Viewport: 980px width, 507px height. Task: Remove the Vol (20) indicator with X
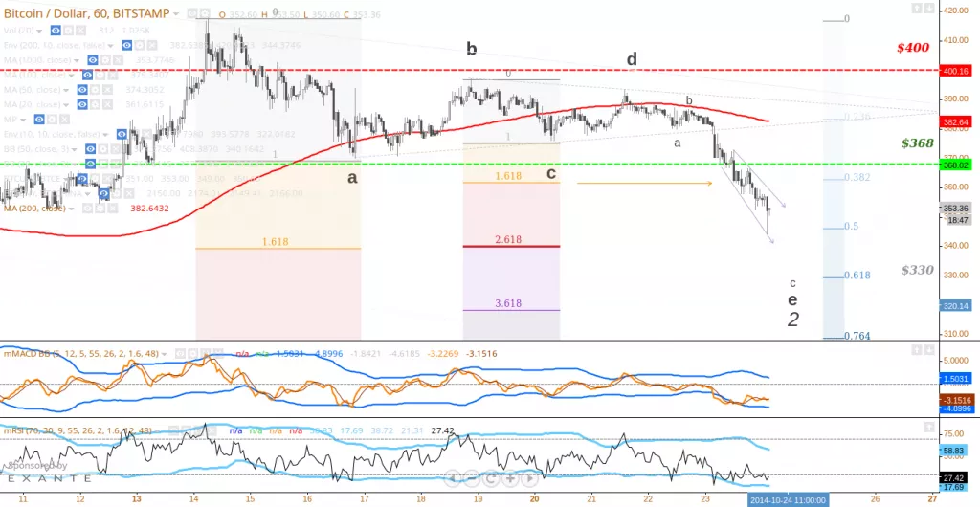pos(81,31)
